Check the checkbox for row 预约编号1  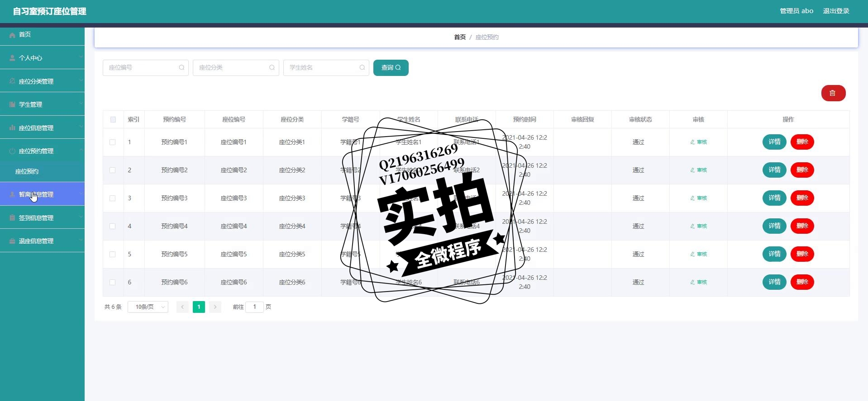113,142
